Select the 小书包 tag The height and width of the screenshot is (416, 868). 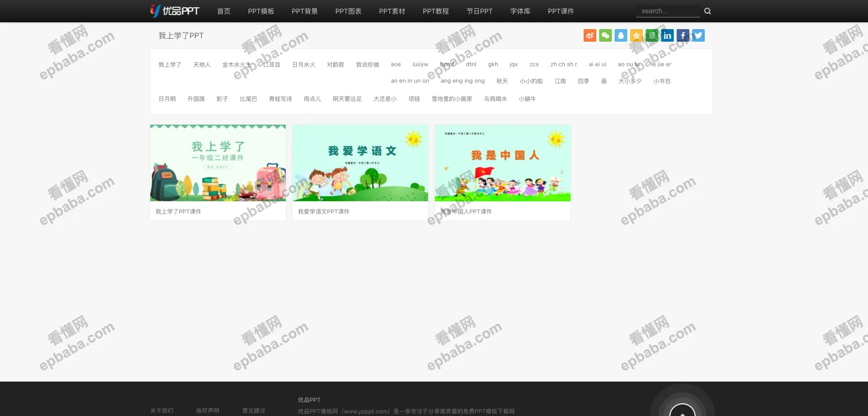[x=662, y=81]
